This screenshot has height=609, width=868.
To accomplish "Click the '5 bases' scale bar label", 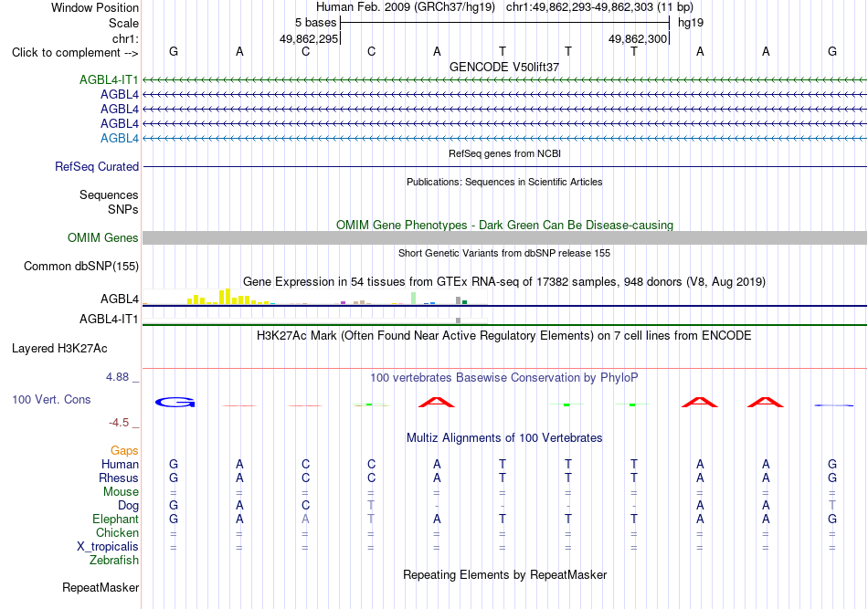I will [315, 23].
